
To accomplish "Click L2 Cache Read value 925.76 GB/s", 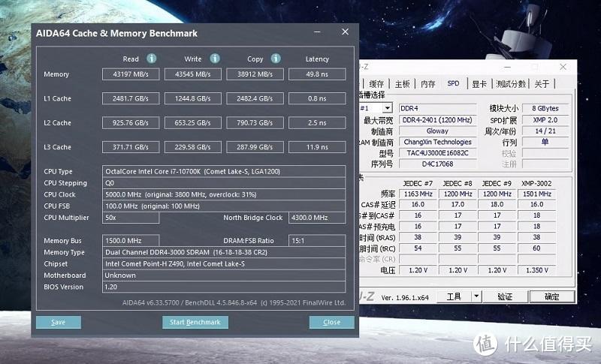I will point(131,123).
